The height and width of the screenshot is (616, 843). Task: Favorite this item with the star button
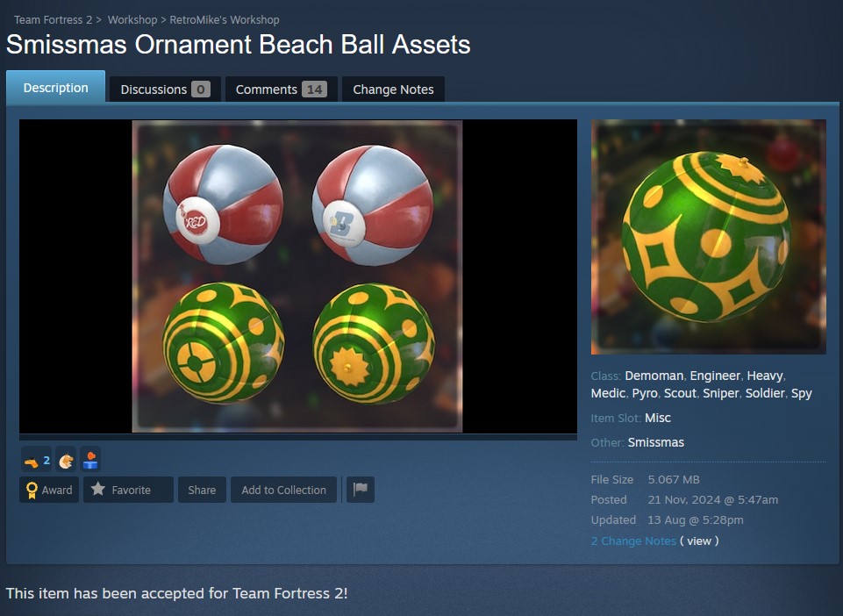[128, 490]
